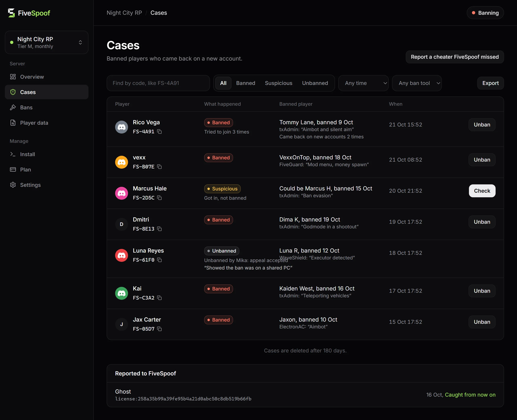Click the Cases shield icon

point(13,92)
